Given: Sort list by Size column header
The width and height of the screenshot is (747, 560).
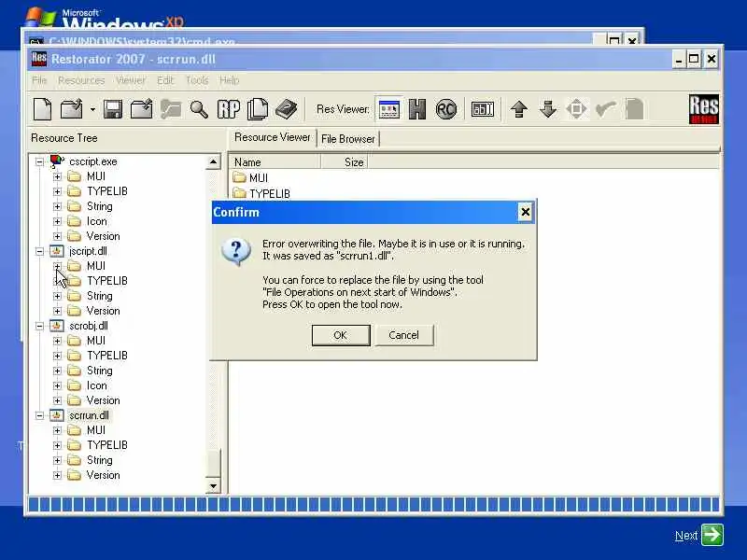Looking at the screenshot, I should 344,162.
